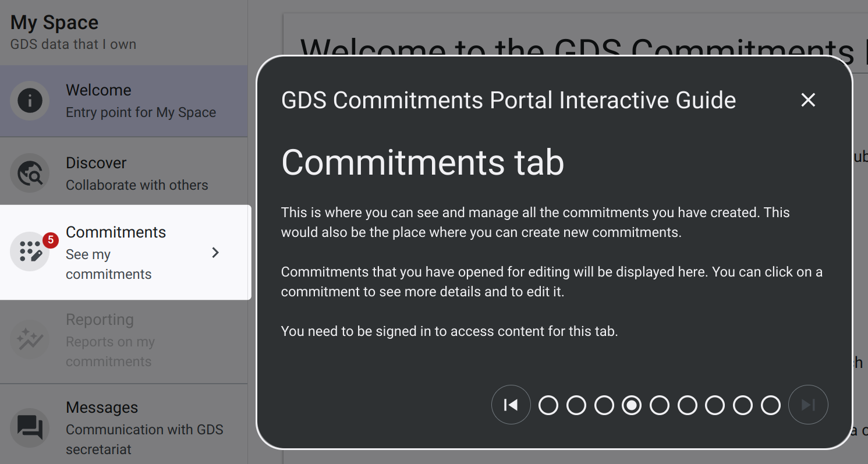Open the Messages tab
This screenshot has width=868, height=464.
(124, 425)
